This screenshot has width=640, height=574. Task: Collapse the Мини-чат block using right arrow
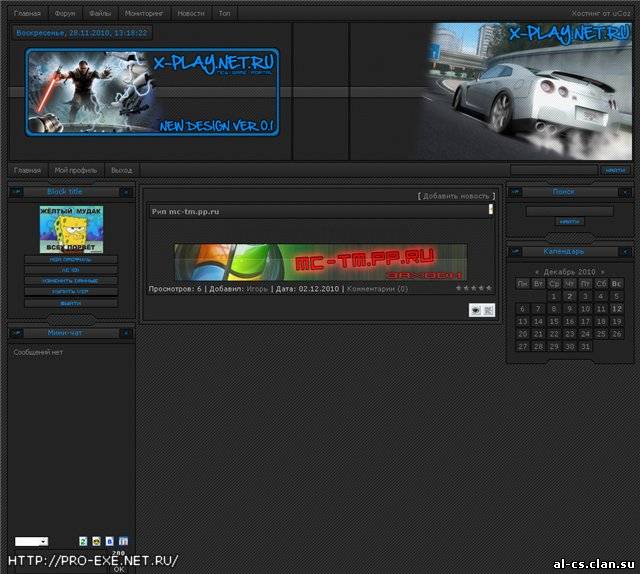(x=125, y=333)
